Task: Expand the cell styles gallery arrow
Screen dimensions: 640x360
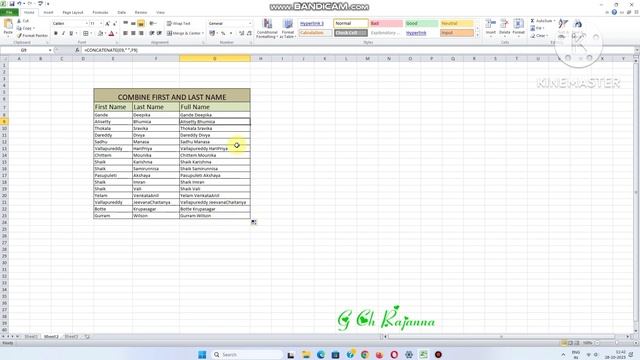Action: pyautogui.click(x=477, y=36)
